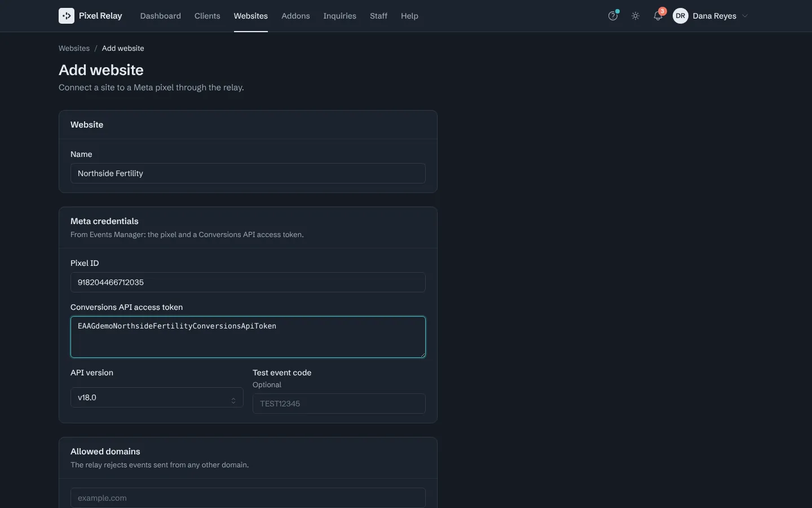Click the Dana Reyes username
The height and width of the screenshot is (508, 812).
(714, 16)
